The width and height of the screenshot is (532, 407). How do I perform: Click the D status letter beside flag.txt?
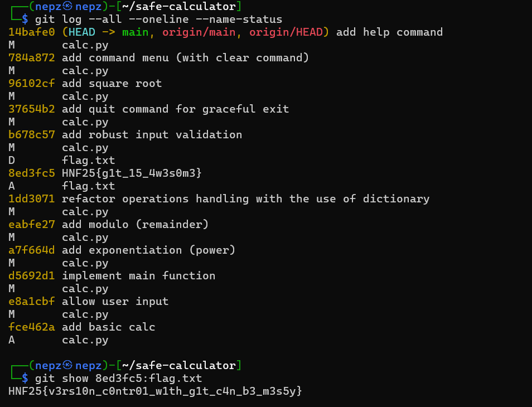(x=12, y=161)
